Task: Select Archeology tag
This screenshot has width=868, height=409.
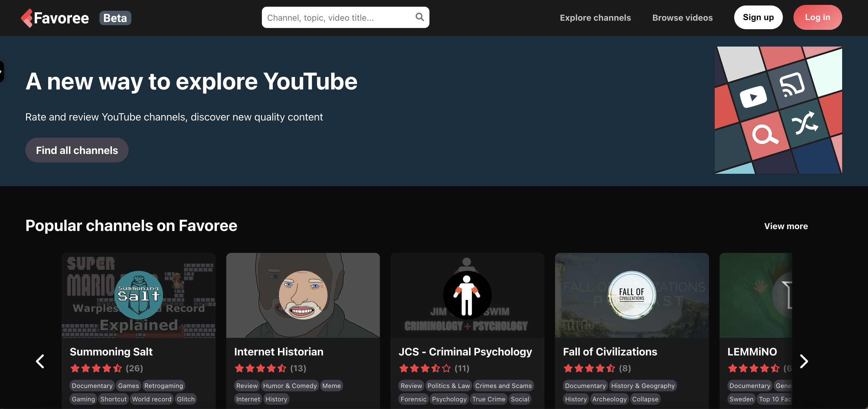Action: coord(609,399)
